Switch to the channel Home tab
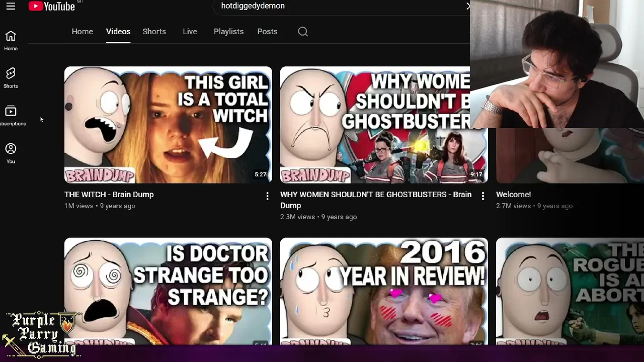Screen dimensions: 644x362 point(82,31)
